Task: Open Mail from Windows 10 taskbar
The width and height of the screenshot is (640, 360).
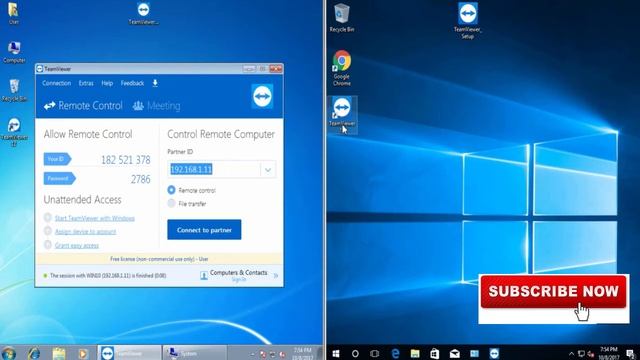Action: tap(454, 353)
